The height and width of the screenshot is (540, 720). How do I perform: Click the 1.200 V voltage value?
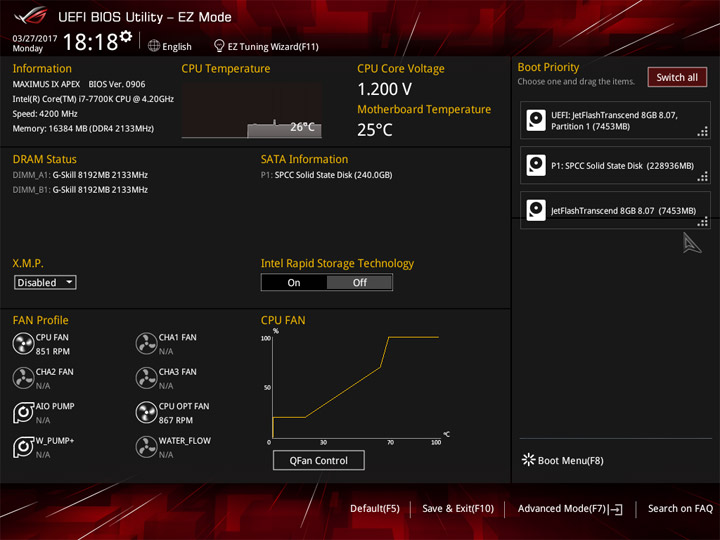[385, 89]
